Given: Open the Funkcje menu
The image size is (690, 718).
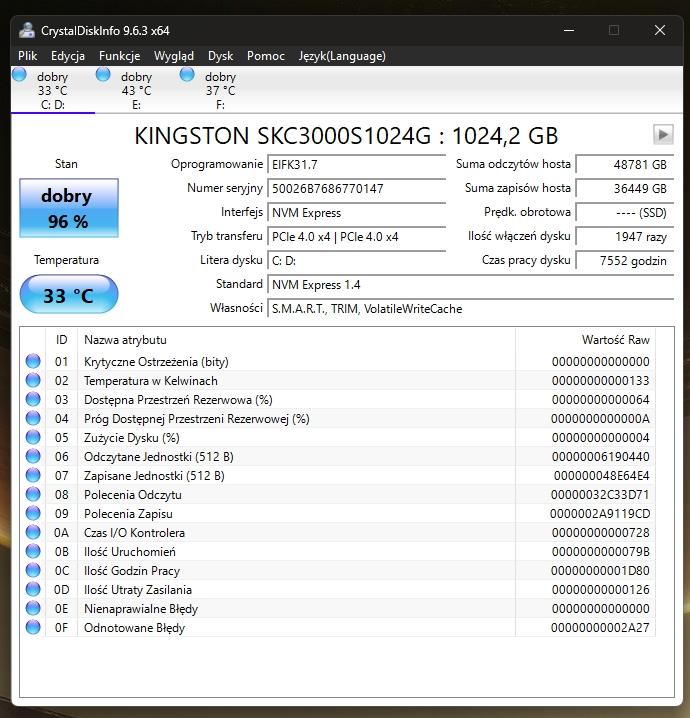Looking at the screenshot, I should [119, 56].
